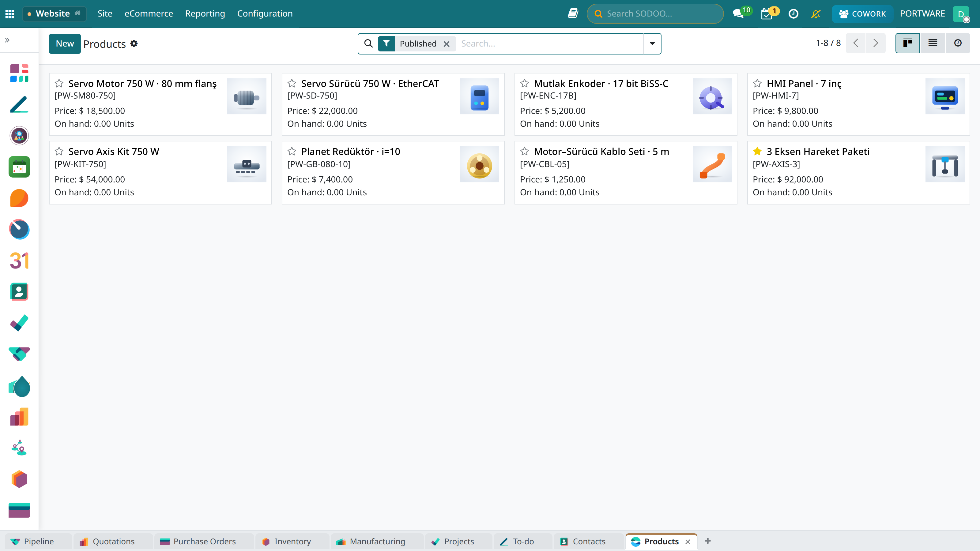Unfavorite the 3 Eksen Hareket Paketi product
This screenshot has width=980, height=551.
click(757, 151)
